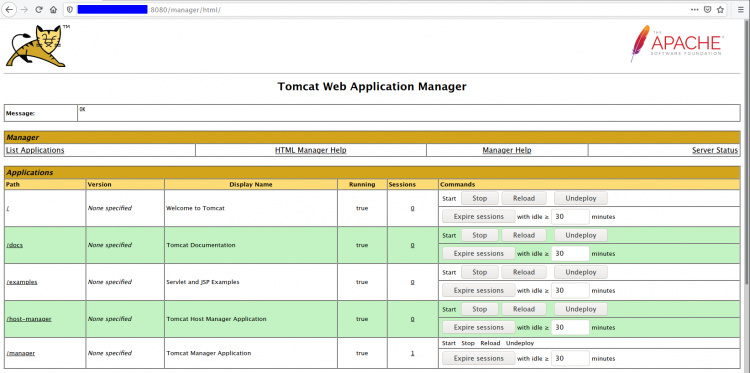The height and width of the screenshot is (373, 750).
Task: Expire sessions for the root application
Action: tap(479, 217)
